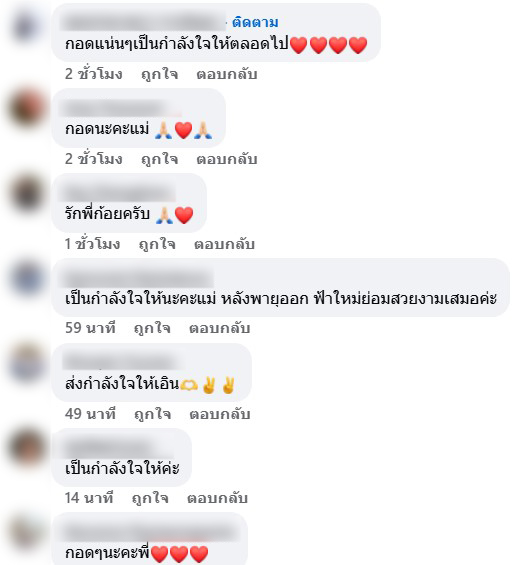Reply to the comment posted 1 ชั่วโมง ago

tap(224, 244)
